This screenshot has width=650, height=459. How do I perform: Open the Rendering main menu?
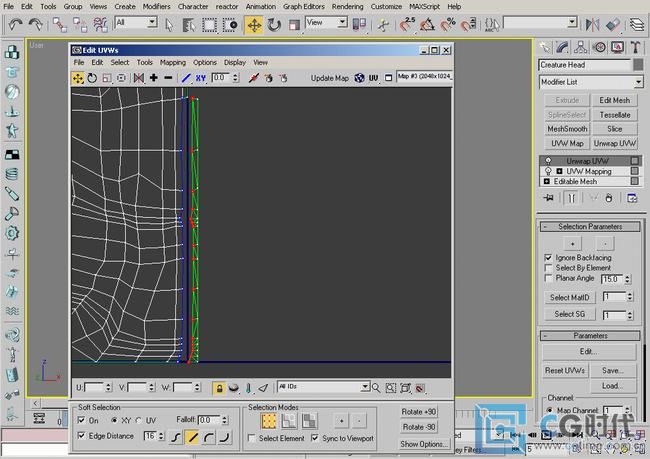coord(347,7)
